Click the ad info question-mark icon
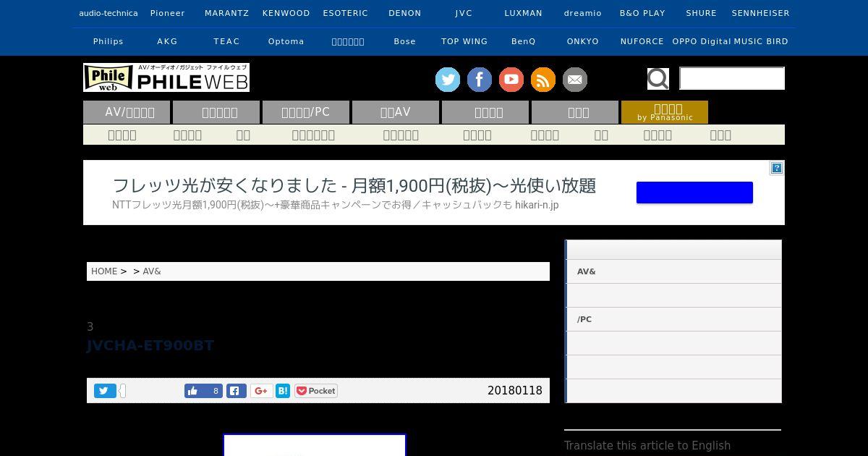 pyautogui.click(x=776, y=168)
